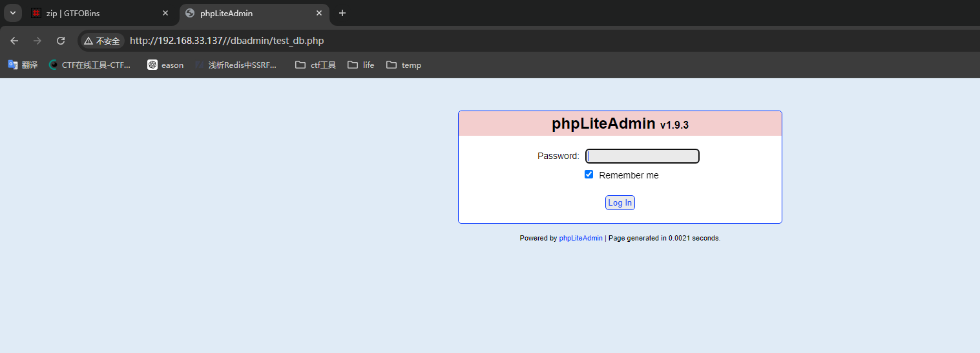Screen dimensions: 980x353
Task: Click the browser forward arrow
Action: (37, 41)
